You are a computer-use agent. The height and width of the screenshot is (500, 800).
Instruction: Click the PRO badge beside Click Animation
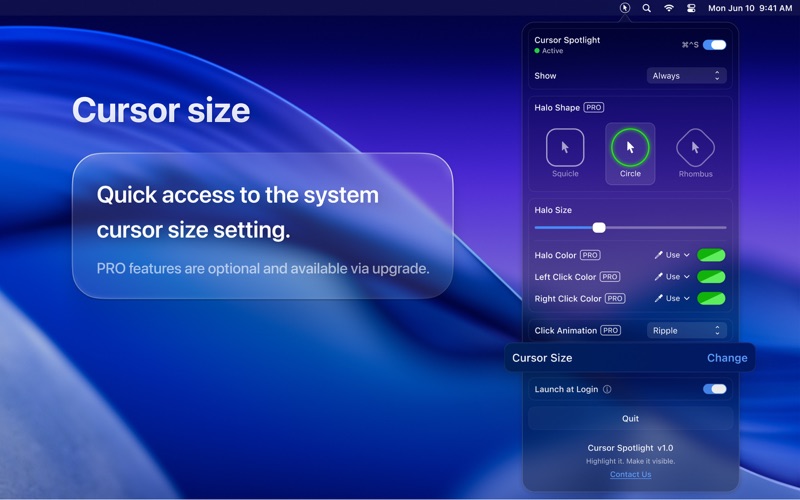click(x=611, y=331)
